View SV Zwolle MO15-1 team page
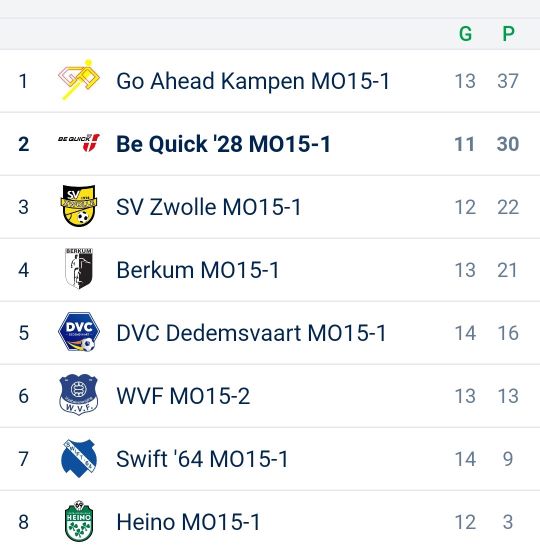540x546 pixels. point(209,207)
